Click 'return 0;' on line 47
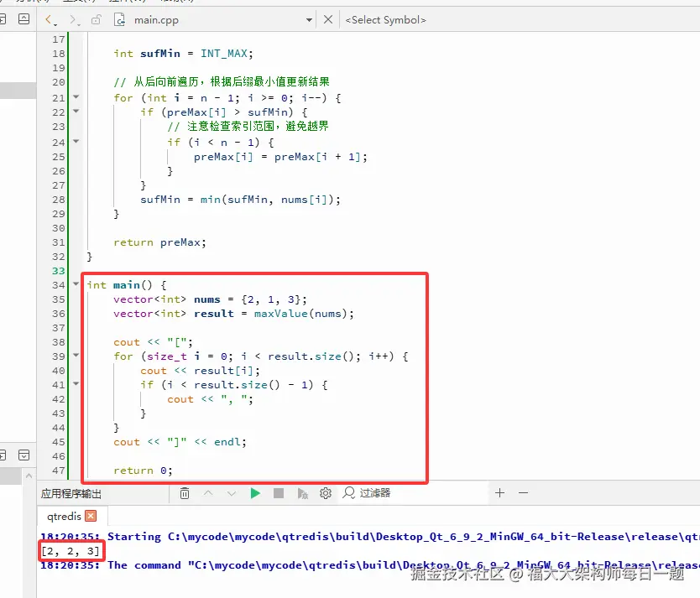This screenshot has width=700, height=598. click(143, 471)
